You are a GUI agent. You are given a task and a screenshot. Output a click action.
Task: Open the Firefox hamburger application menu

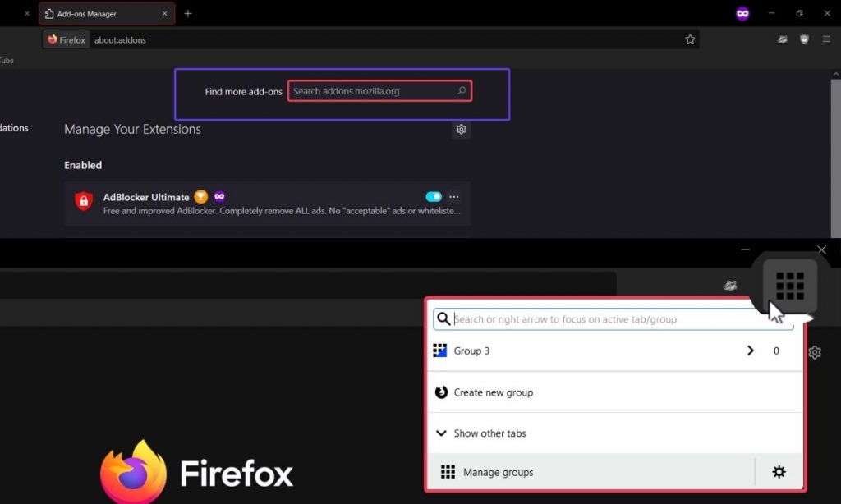coord(826,39)
